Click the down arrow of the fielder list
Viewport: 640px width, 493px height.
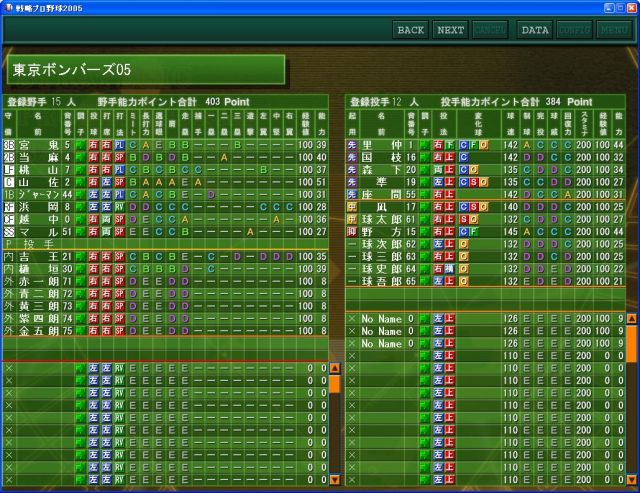tap(335, 480)
